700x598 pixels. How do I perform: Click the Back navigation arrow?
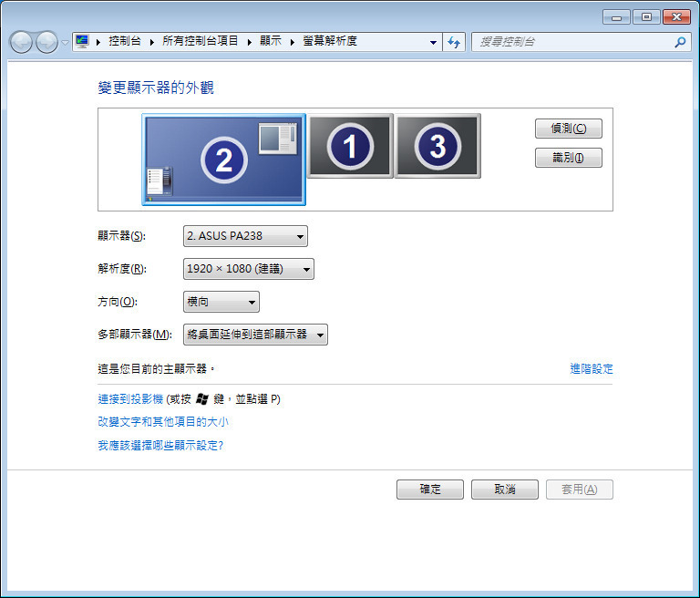pos(21,43)
